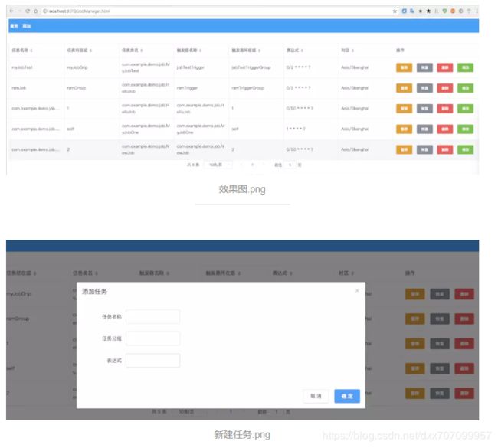
Task: Close the 添加任务 dialog with X
Action: (x=356, y=291)
